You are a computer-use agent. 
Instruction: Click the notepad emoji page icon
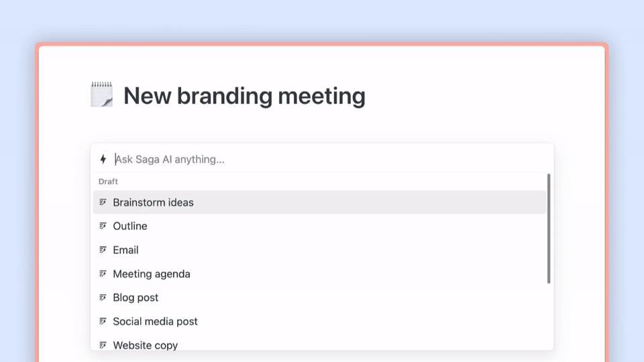(102, 95)
